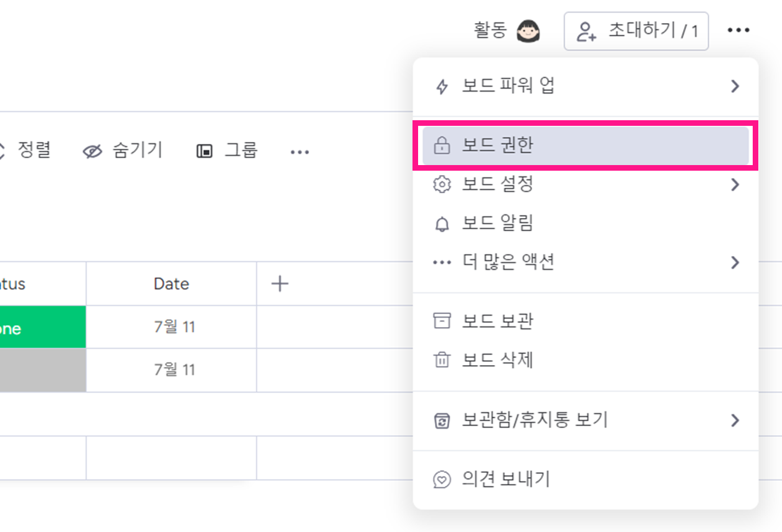Open the 그룹 group-by button
The image size is (782, 532).
[227, 151]
